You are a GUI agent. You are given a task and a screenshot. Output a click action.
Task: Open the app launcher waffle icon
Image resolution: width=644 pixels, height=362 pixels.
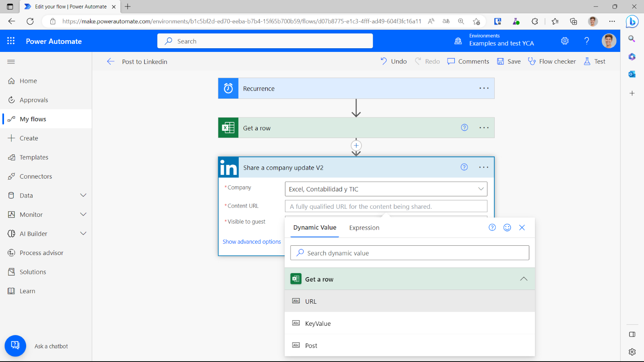11,41
